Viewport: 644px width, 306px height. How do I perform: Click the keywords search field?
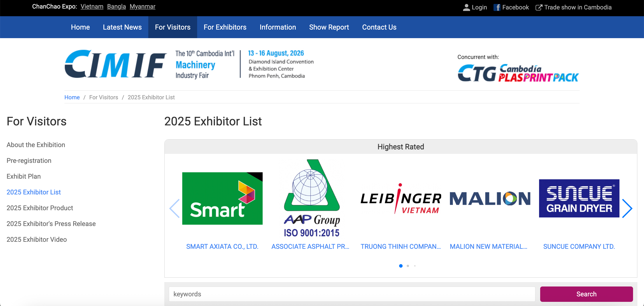point(352,294)
